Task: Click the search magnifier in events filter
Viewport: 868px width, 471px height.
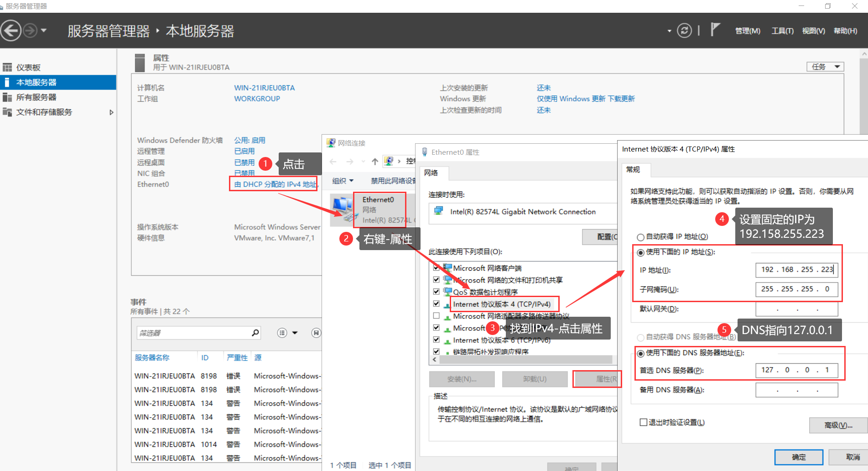Action: click(x=255, y=333)
